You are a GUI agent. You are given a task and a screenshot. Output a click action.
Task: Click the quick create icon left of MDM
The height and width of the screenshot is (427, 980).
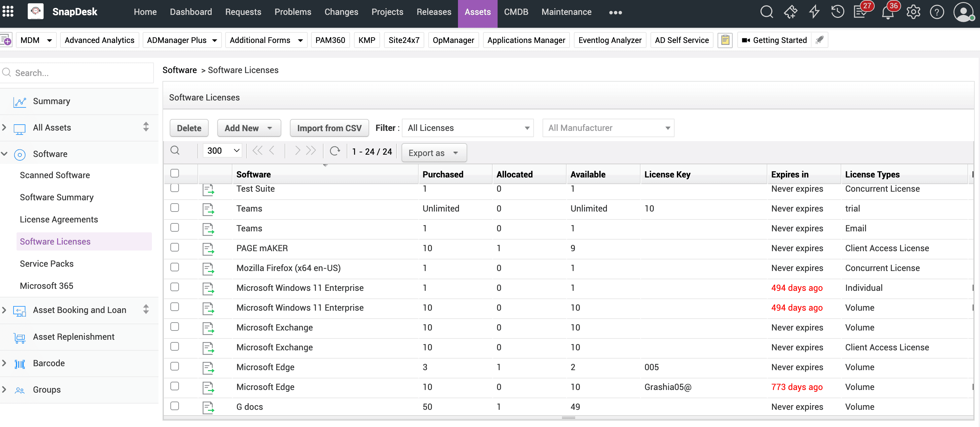tap(6, 40)
